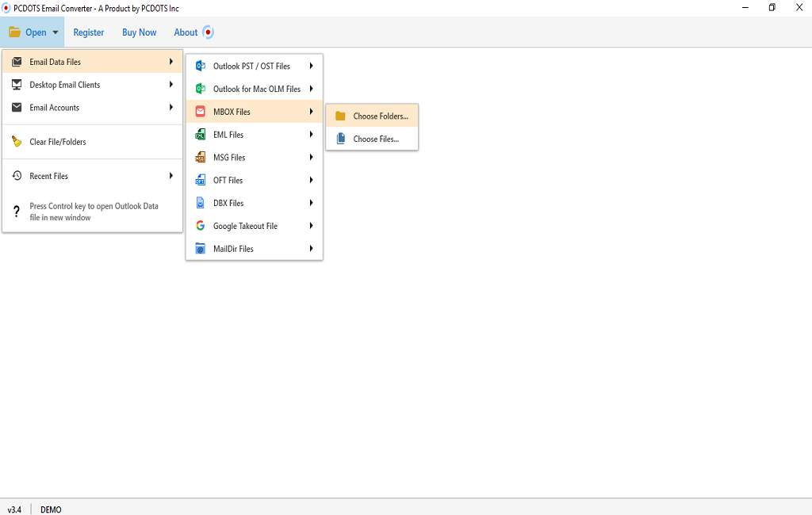Click the PCDOTS app icon in title bar
Screen dimensions: 812x515
[6, 8]
